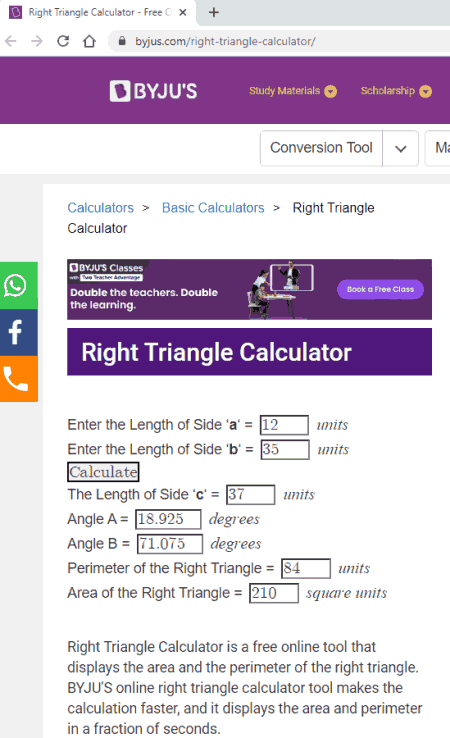Select the Side 'b' length field

click(285, 449)
